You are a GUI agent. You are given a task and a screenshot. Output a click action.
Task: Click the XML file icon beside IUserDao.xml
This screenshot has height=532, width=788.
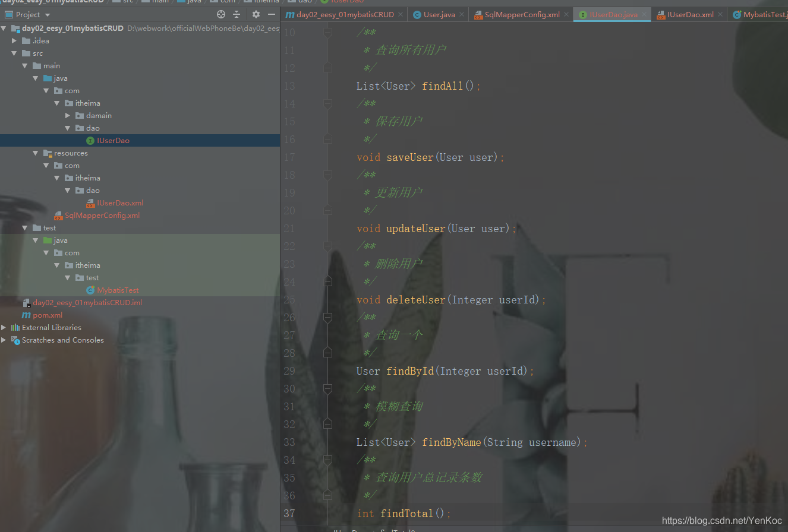(x=90, y=203)
